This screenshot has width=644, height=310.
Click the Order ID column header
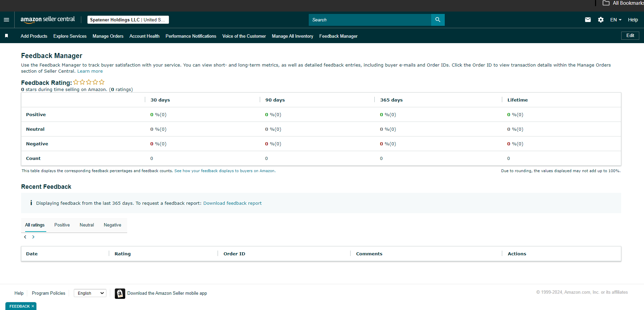pyautogui.click(x=234, y=254)
